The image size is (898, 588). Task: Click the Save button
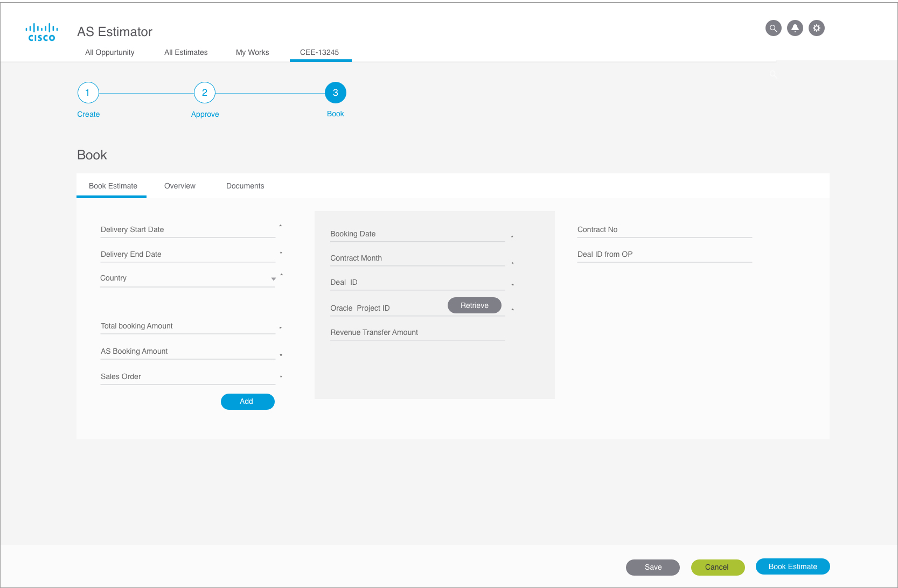point(653,567)
